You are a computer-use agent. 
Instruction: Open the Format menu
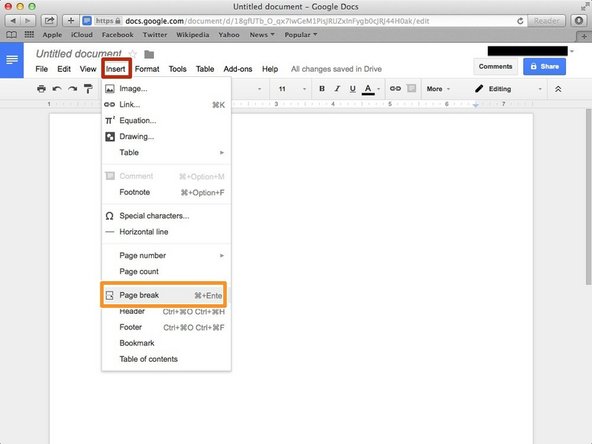coord(147,69)
